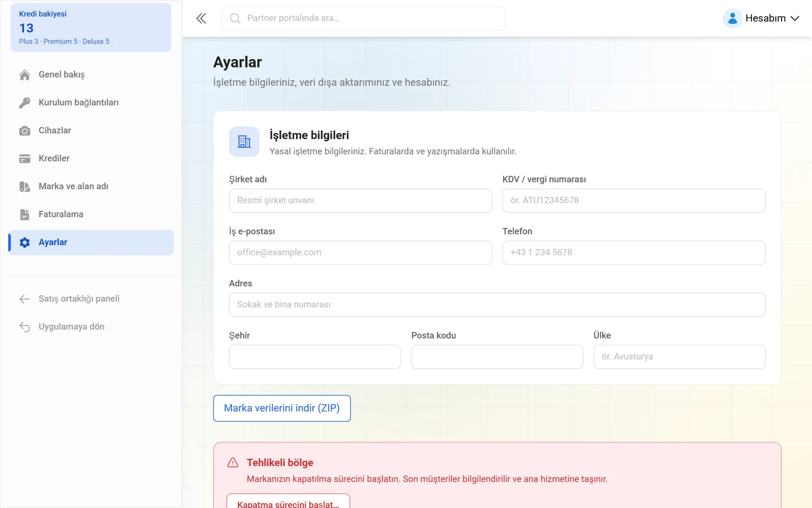Click the İş e-postası input field
Image resolution: width=812 pixels, height=508 pixels.
(x=360, y=253)
